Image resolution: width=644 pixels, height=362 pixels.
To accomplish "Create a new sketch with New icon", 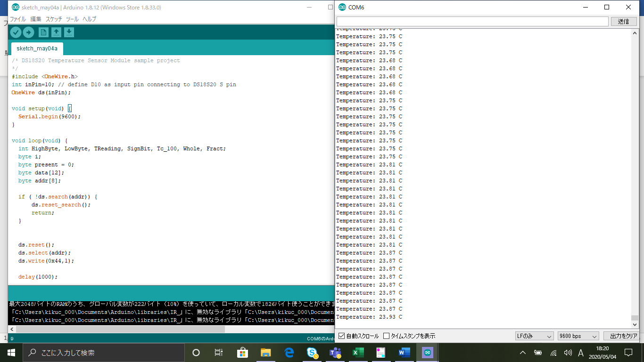I will point(43,32).
